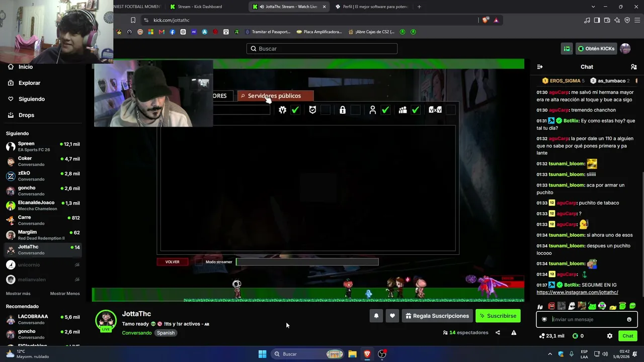
Task: Select the Servidores públicos tab in stream
Action: click(x=275, y=96)
